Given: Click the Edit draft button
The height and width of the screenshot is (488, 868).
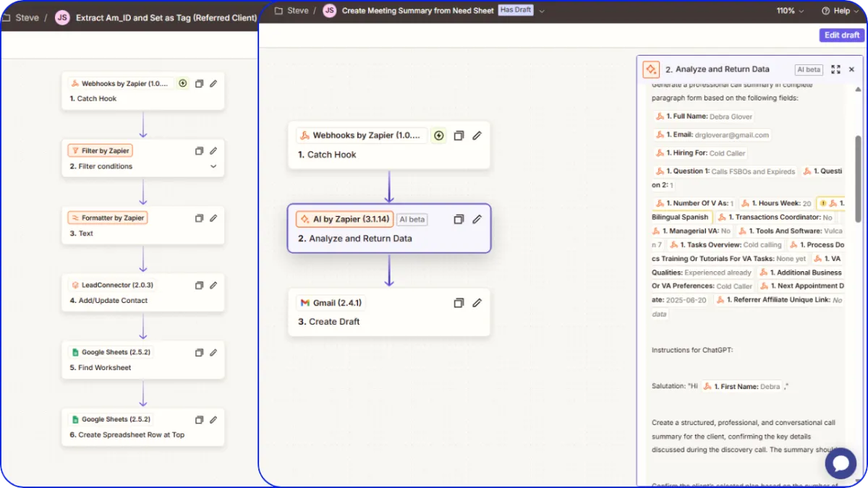Looking at the screenshot, I should pos(842,35).
